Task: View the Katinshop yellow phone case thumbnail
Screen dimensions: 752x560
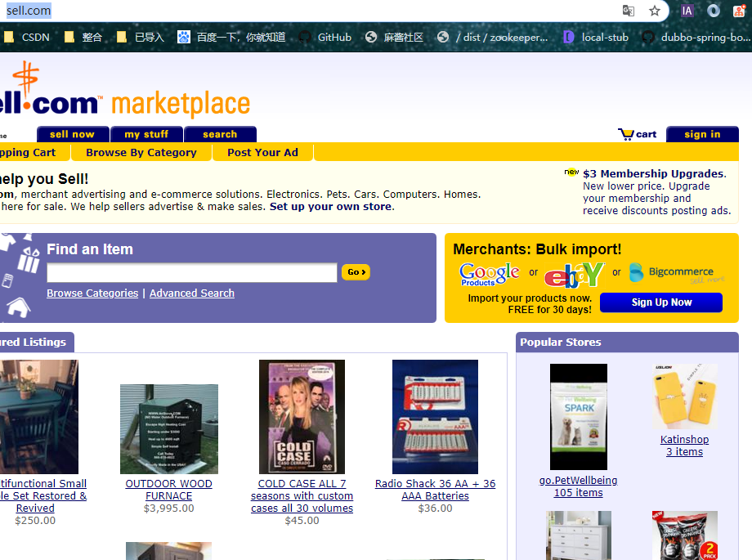Action: click(684, 396)
